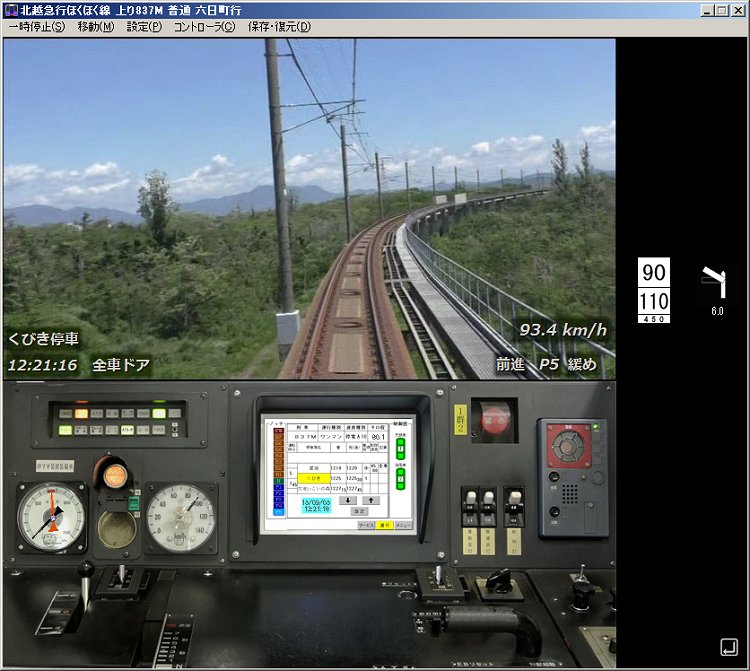Open the 設定(P) settings menu
750x671 pixels.
(x=144, y=27)
